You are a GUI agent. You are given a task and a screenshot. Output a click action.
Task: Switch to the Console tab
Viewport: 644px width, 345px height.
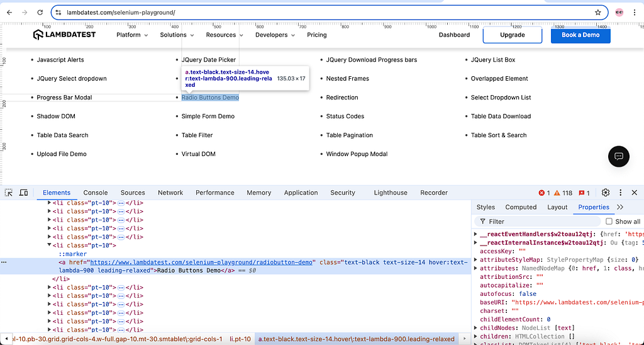96,193
